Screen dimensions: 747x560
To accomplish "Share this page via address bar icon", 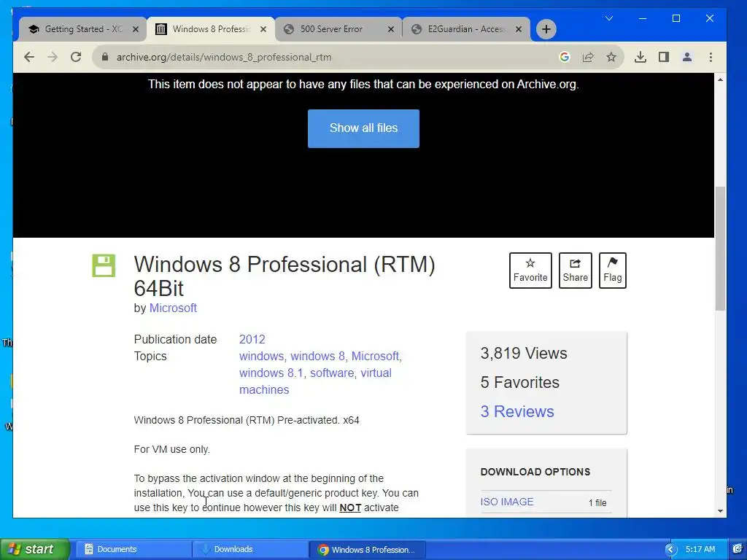I will point(588,57).
